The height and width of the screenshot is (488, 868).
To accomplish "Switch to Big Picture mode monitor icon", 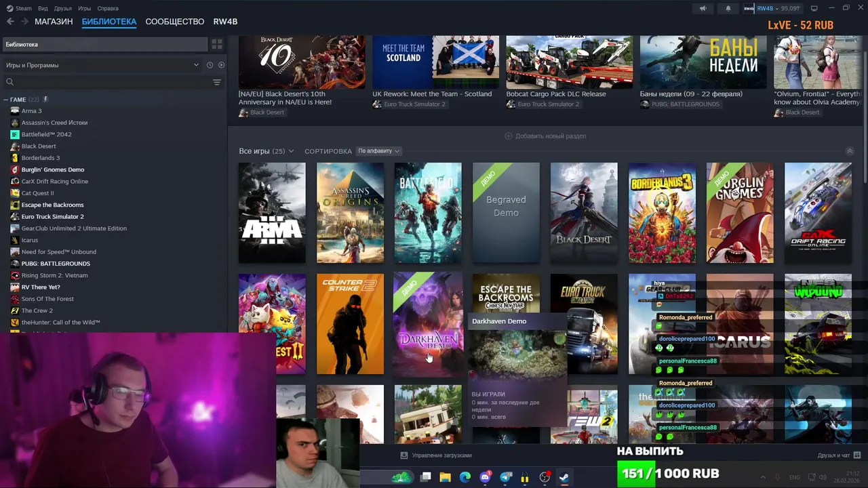I will (814, 8).
